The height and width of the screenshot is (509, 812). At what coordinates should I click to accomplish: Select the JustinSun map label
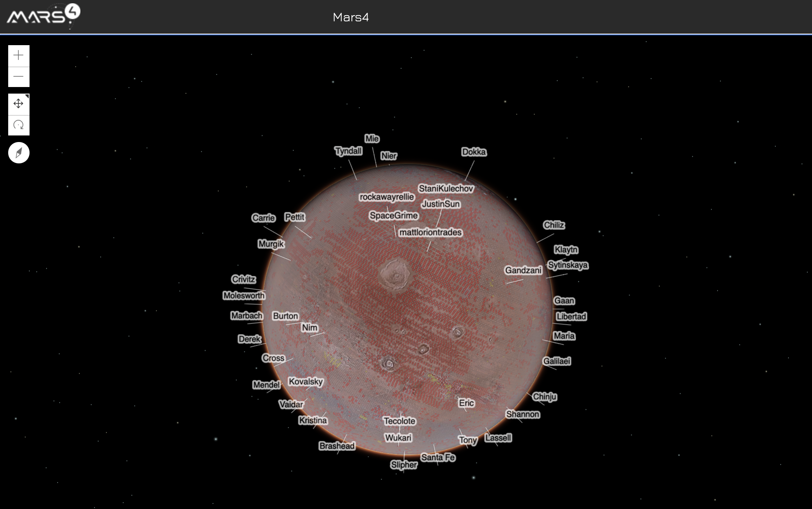click(x=441, y=204)
